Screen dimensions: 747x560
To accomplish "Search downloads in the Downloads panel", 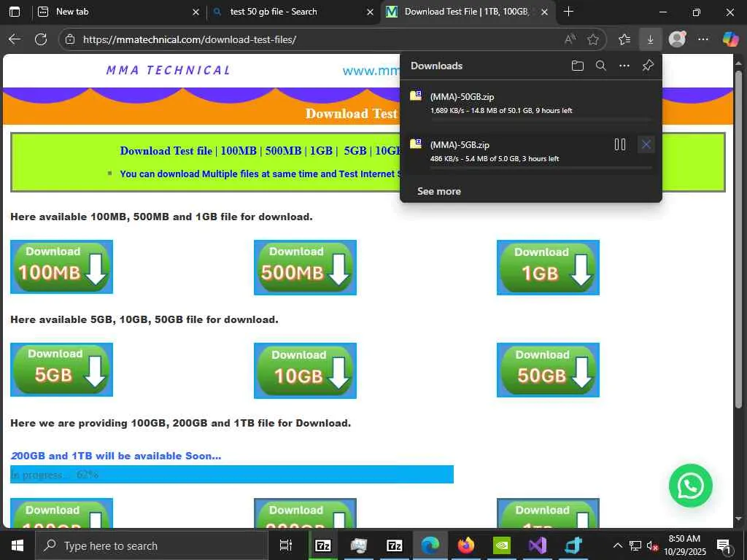I will pos(601,66).
